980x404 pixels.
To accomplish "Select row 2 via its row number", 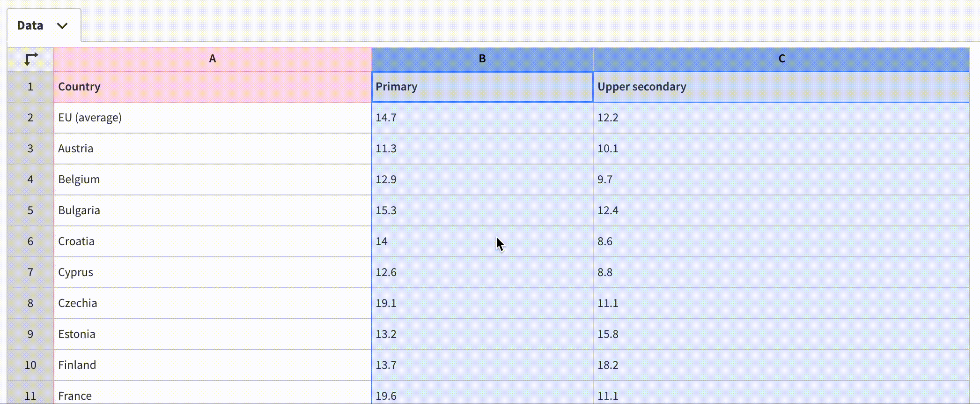I will point(30,118).
